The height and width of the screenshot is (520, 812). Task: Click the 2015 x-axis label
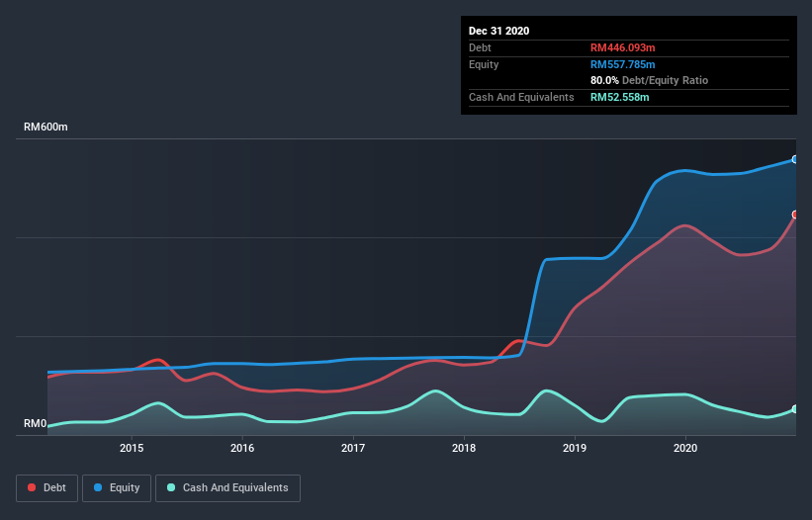[132, 448]
